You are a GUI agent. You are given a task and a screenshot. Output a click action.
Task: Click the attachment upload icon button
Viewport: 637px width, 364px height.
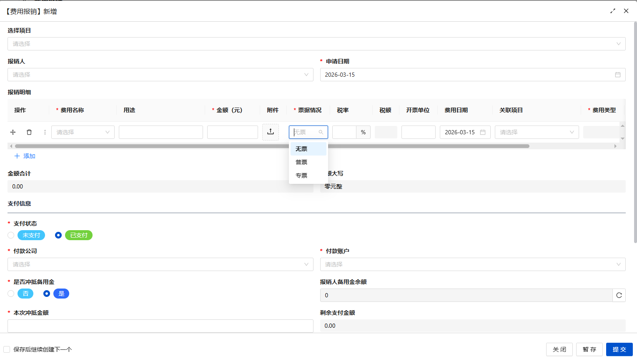pos(271,132)
